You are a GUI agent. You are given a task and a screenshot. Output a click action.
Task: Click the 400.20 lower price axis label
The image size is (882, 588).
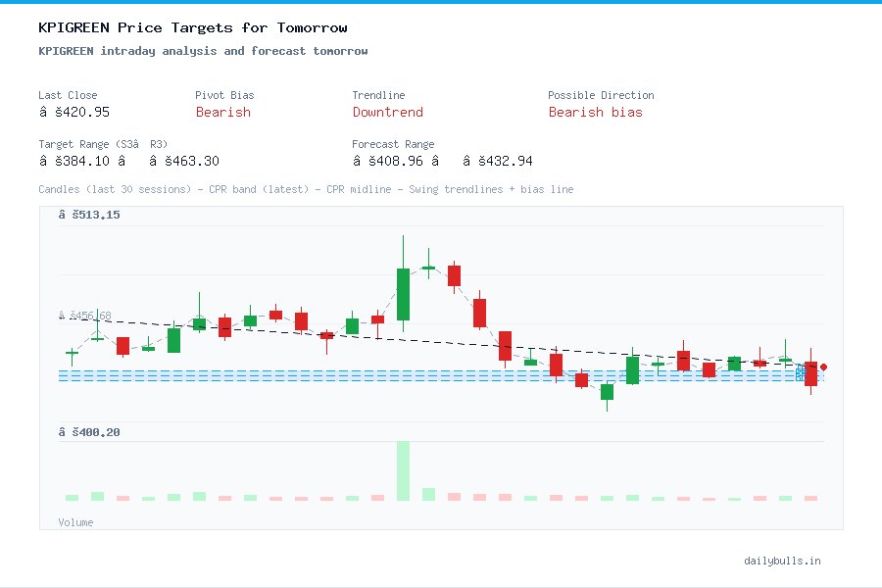tap(89, 432)
